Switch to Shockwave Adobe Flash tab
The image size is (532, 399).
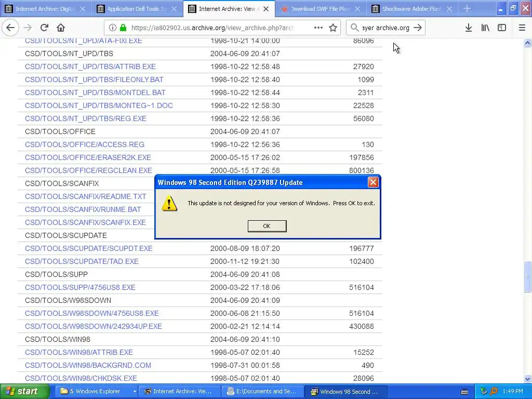(x=412, y=9)
